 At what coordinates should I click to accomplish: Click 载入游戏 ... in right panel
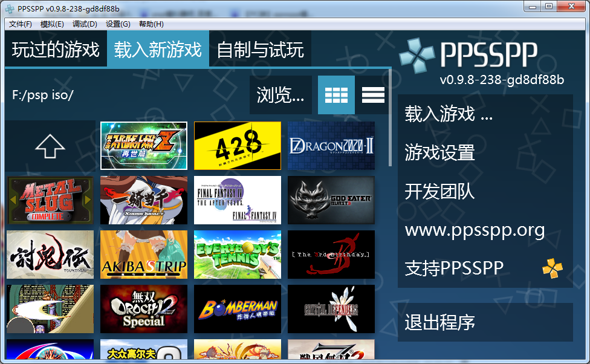485,114
